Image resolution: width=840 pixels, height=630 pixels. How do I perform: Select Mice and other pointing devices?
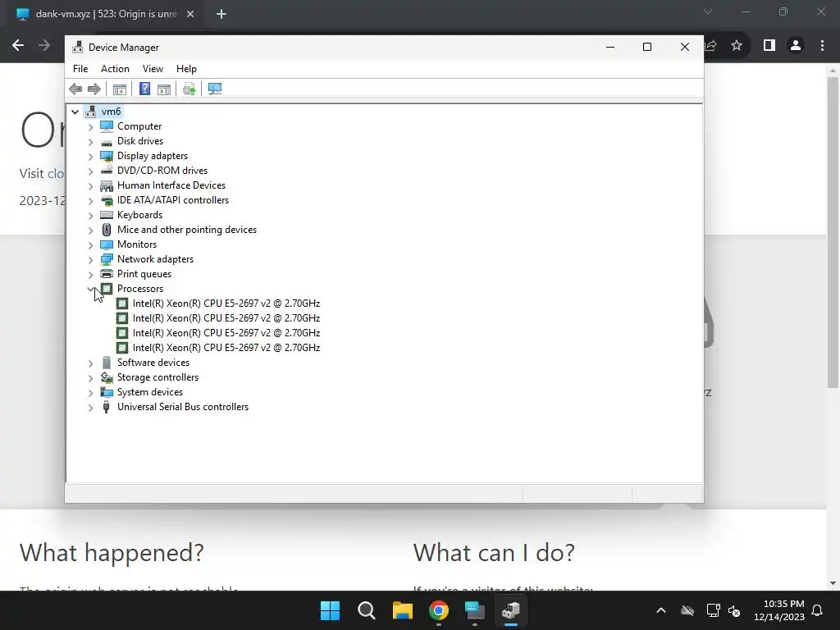click(187, 230)
